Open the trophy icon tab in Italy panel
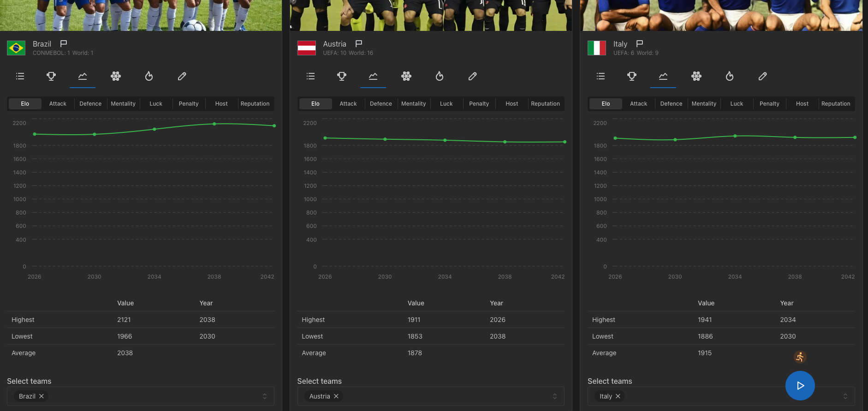Viewport: 868px width, 411px height. pyautogui.click(x=632, y=76)
